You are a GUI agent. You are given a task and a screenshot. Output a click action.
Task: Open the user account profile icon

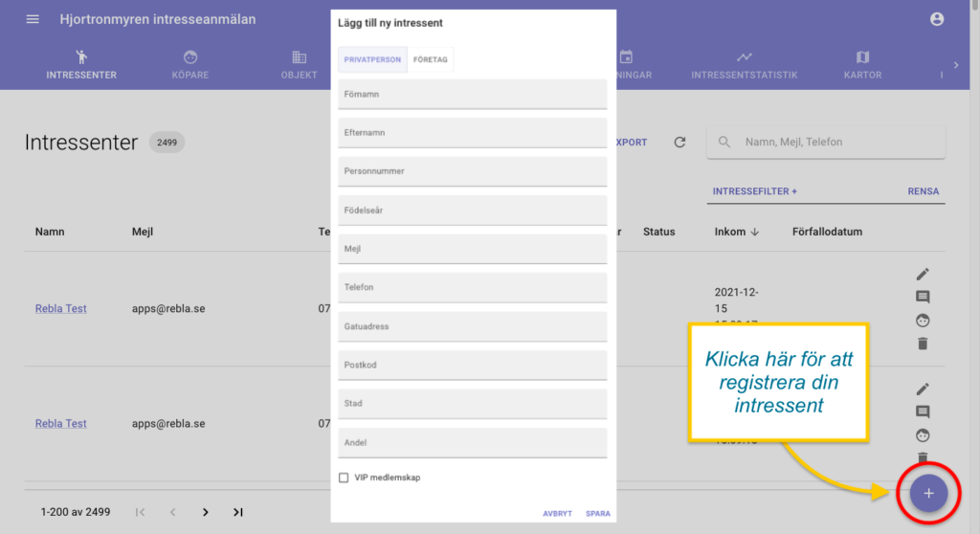936,19
